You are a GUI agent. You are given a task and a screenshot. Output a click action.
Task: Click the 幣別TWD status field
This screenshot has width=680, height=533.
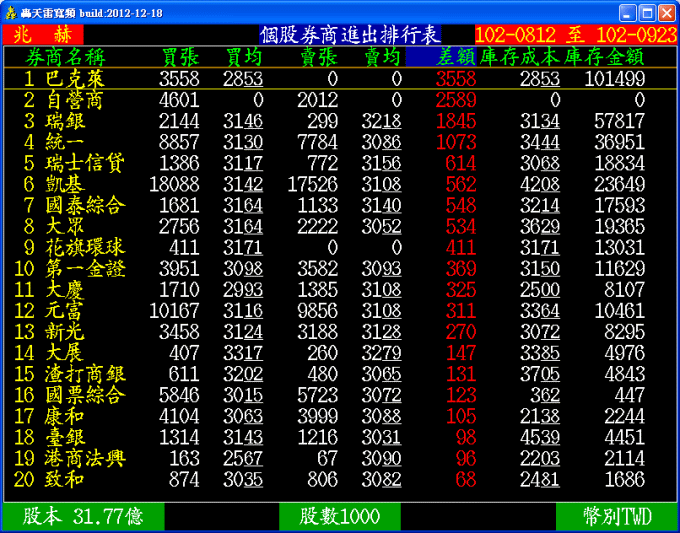[x=617, y=517]
